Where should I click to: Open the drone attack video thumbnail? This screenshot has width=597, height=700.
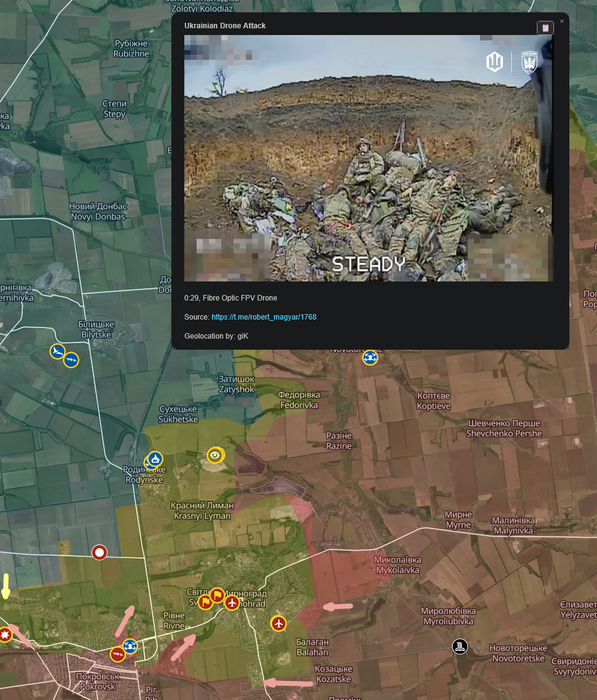369,158
